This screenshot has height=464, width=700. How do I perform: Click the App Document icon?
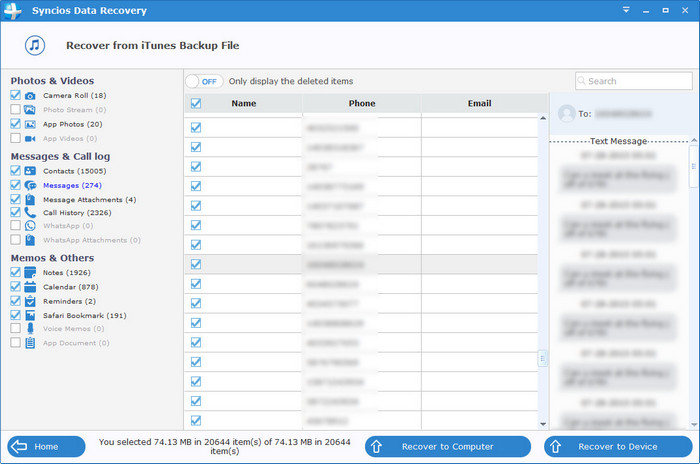point(30,343)
